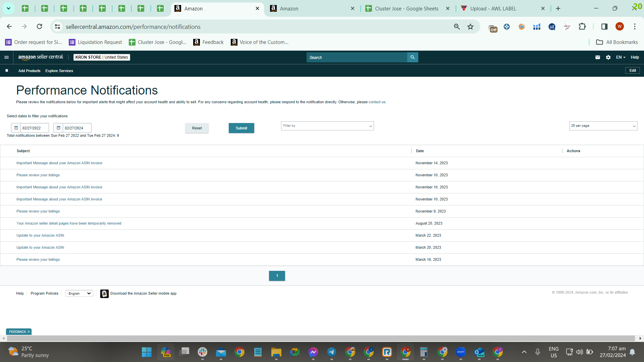Go back to the previous browser page
Image resolution: width=644 pixels, height=362 pixels.
9,26
